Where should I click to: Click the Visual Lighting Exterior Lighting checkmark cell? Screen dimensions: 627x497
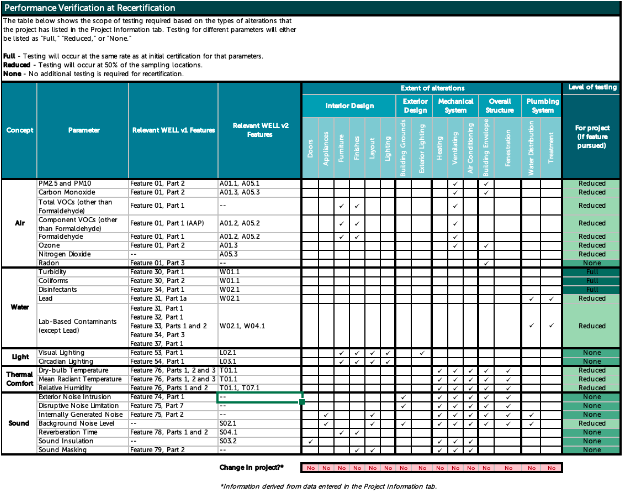(x=422, y=353)
